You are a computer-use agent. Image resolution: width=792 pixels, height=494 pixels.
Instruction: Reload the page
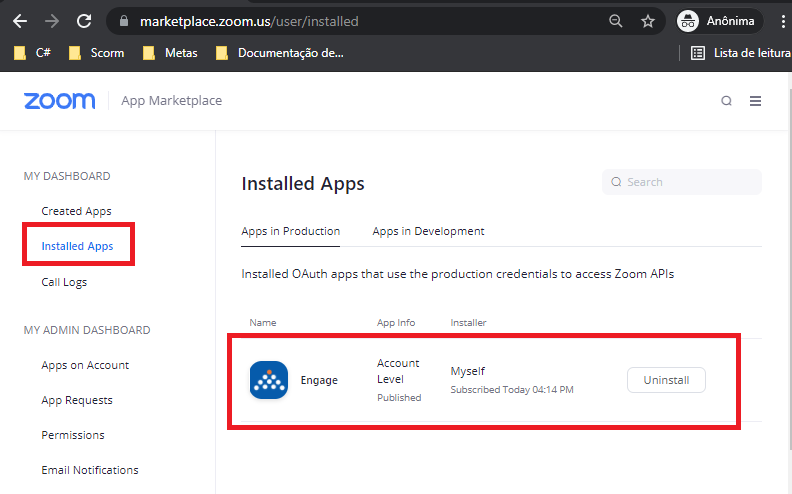pos(84,21)
